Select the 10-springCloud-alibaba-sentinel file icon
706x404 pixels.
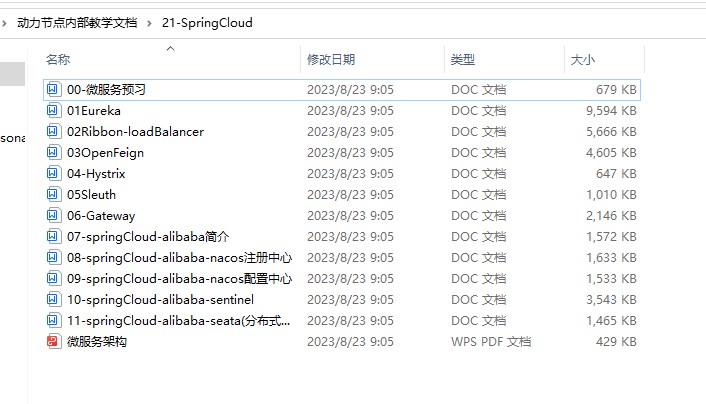(x=53, y=300)
